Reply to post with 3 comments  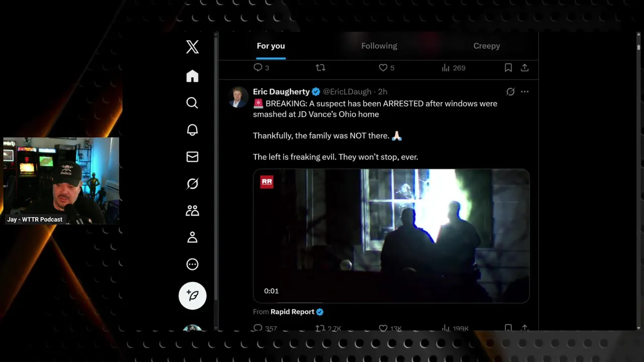click(261, 68)
